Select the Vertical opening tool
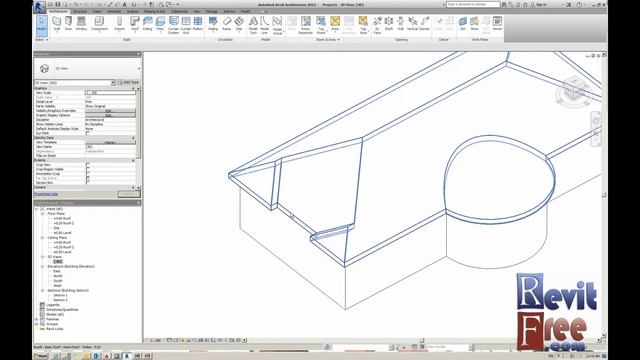This screenshot has width=640, height=360. pyautogui.click(x=412, y=24)
